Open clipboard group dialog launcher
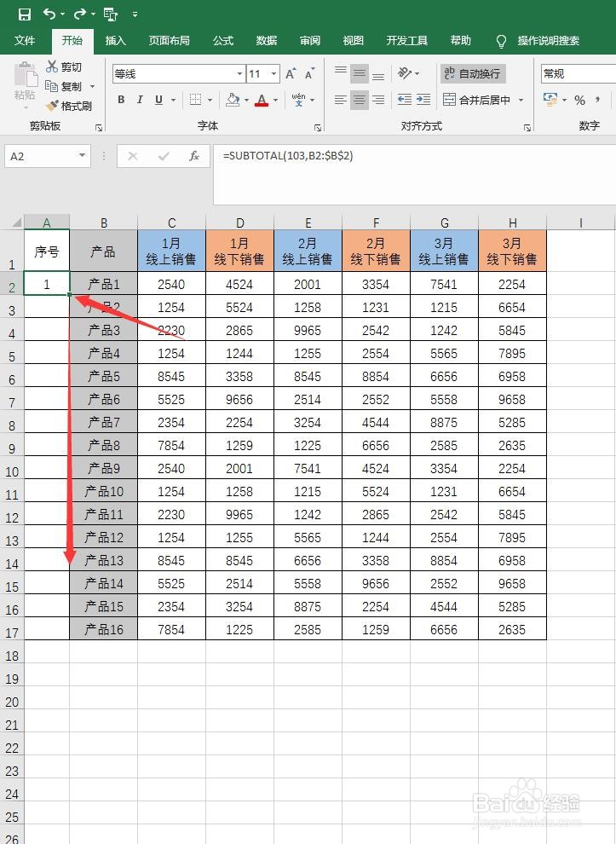This screenshot has width=616, height=844. pos(99,128)
